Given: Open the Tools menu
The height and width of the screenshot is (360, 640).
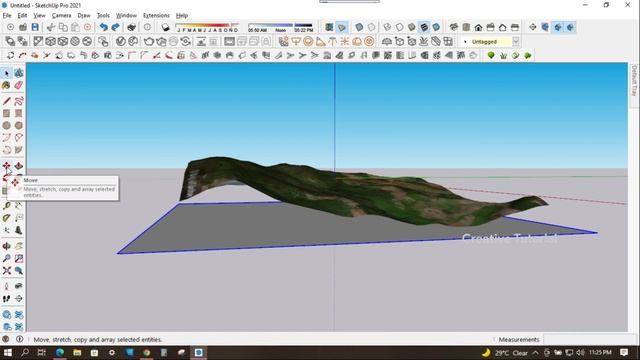Looking at the screenshot, I should (x=103, y=16).
